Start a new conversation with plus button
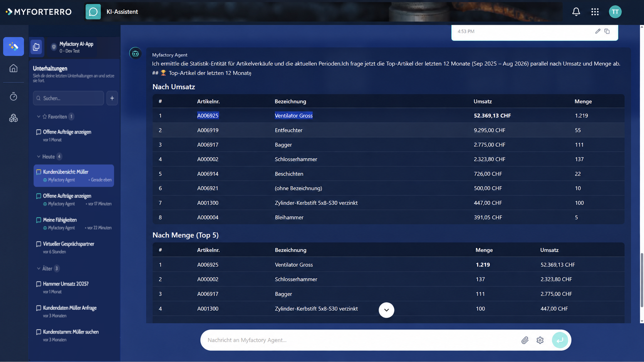The image size is (644, 362). (x=112, y=98)
